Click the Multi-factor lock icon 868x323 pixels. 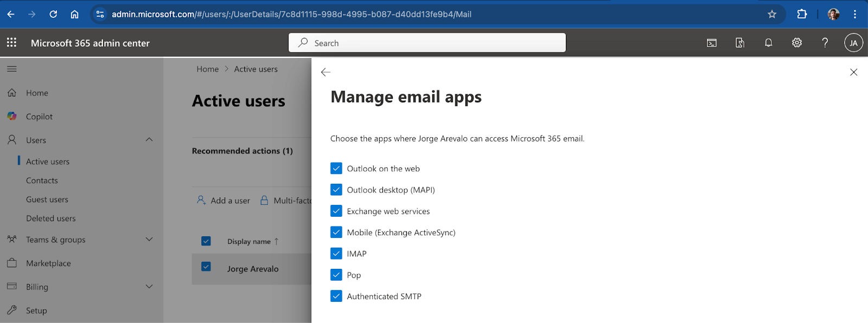(264, 200)
